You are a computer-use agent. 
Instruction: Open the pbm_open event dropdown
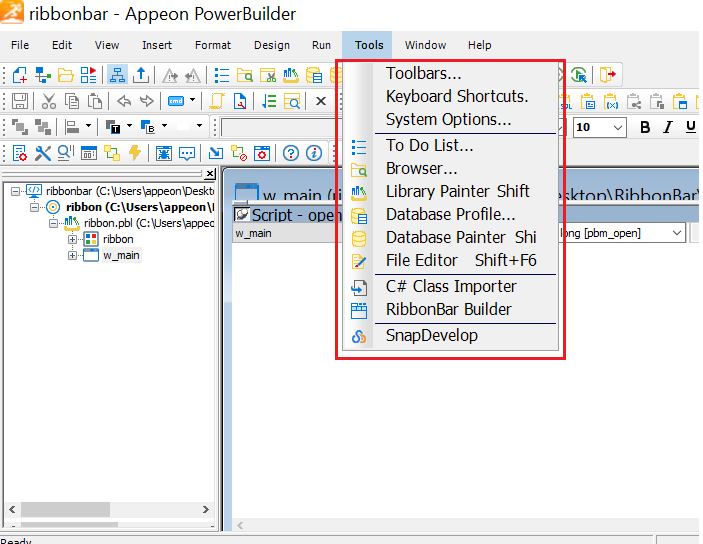677,233
